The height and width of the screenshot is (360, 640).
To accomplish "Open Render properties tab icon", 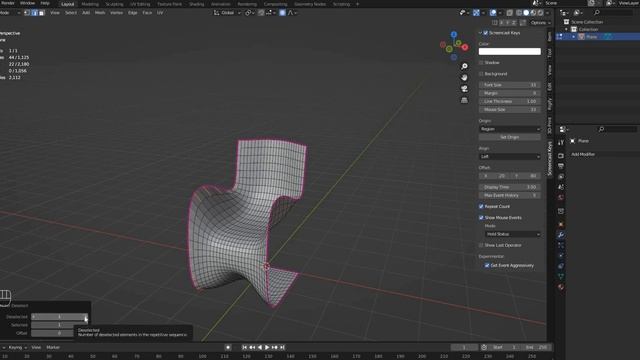I will [x=561, y=156].
